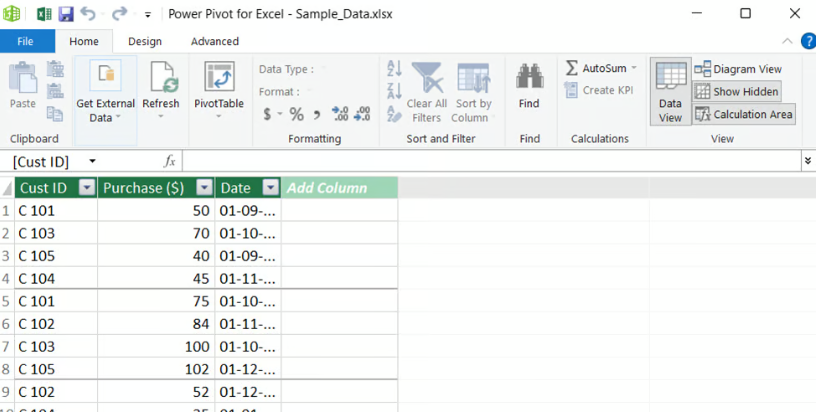Select row header number 9
Screen dimensions: 816x412
[7, 392]
